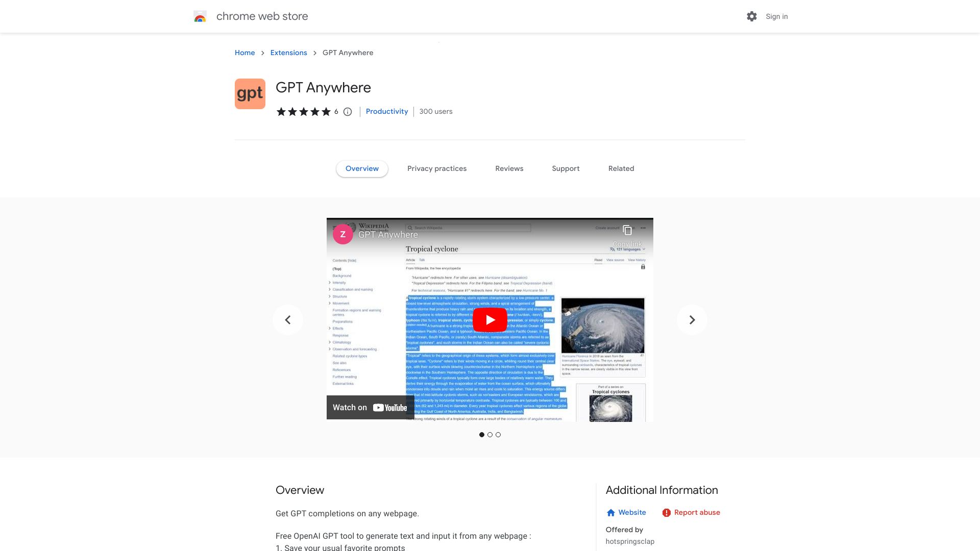Click the Report abuse warning icon
This screenshot has height=551, width=980.
[x=666, y=513]
